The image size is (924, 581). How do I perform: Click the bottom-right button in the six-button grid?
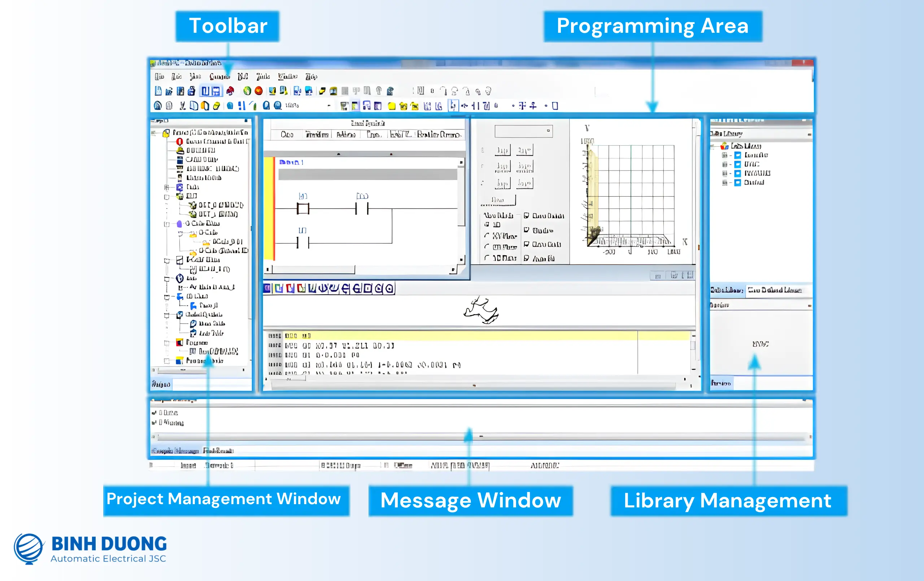[524, 183]
